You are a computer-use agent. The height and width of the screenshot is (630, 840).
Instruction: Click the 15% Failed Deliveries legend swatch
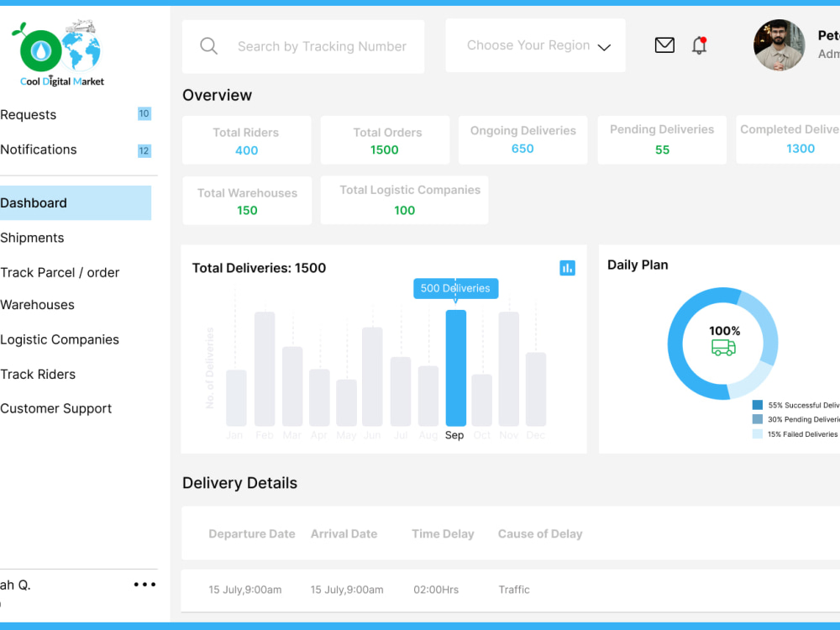pyautogui.click(x=758, y=434)
